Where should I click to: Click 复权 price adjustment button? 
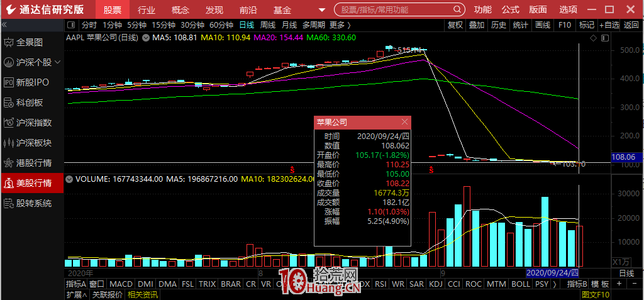click(x=455, y=25)
